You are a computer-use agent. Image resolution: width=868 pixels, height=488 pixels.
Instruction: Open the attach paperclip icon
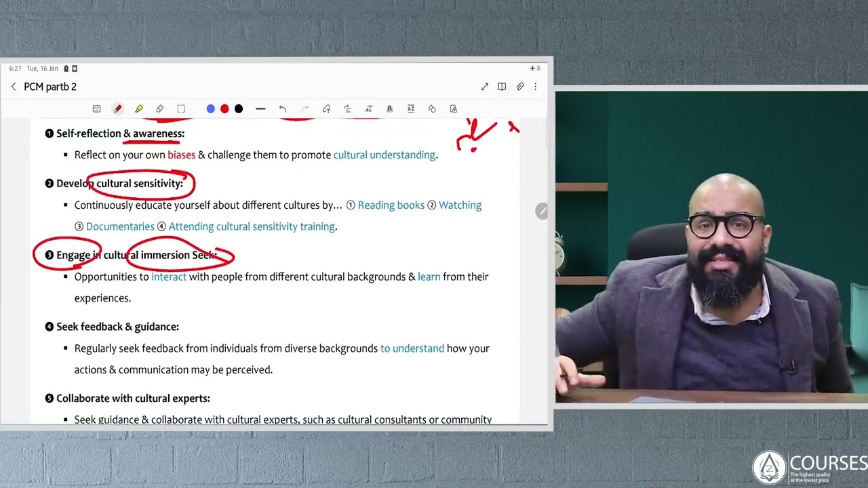[x=519, y=87]
